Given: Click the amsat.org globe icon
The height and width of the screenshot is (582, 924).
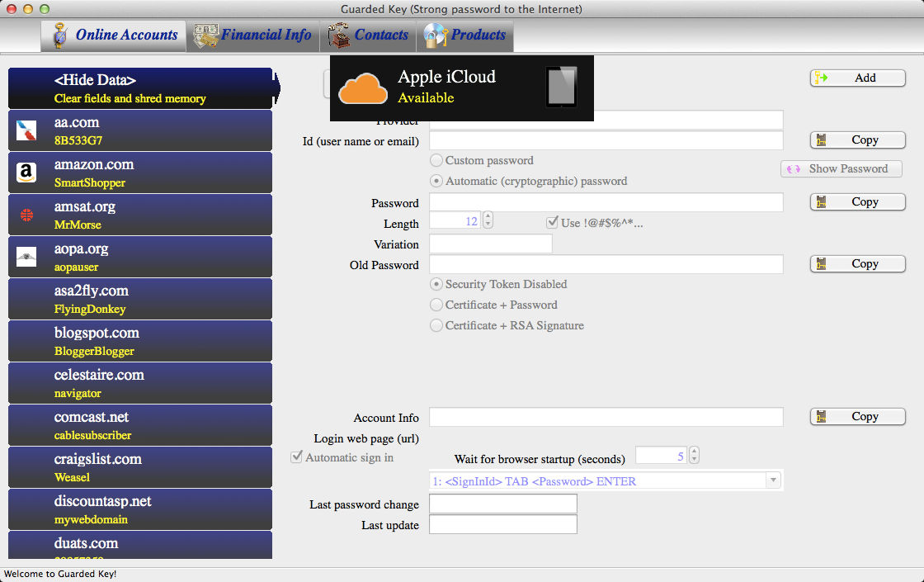Looking at the screenshot, I should coord(26,215).
